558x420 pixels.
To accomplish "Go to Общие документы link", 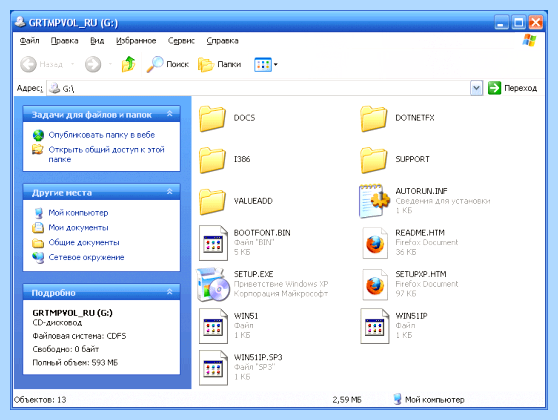I will click(84, 242).
